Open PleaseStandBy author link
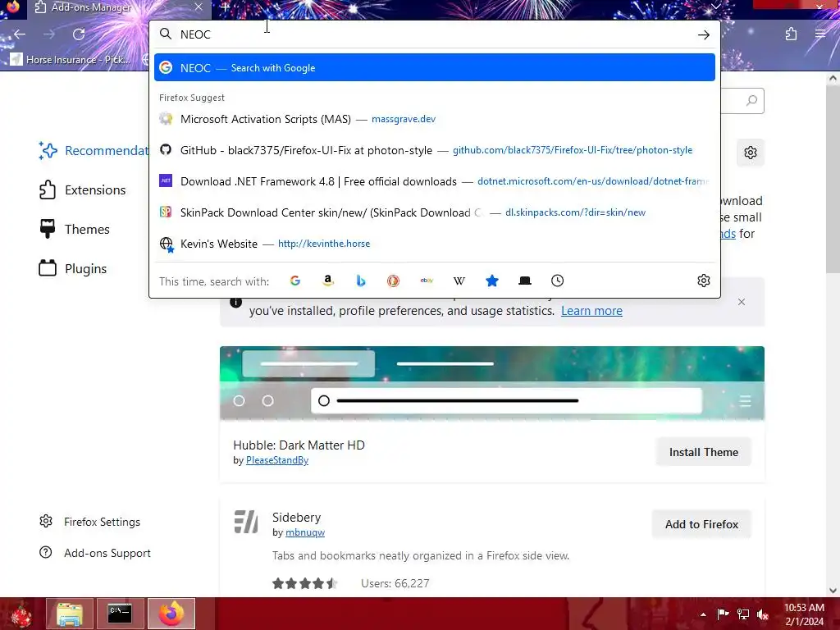This screenshot has width=840, height=630. point(277,460)
